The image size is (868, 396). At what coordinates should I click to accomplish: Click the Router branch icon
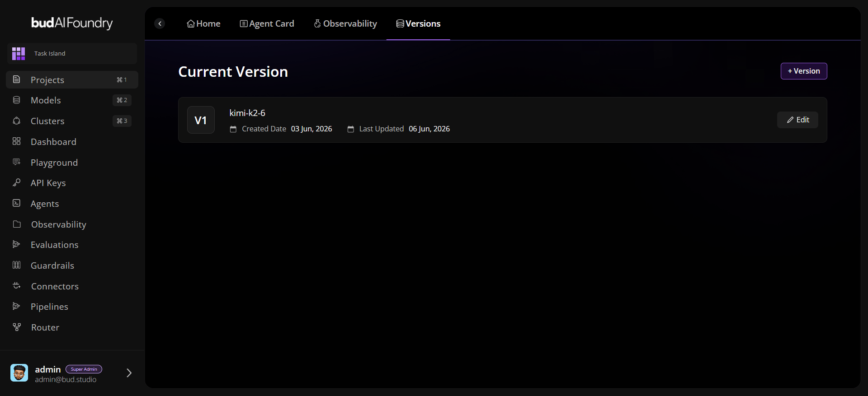(x=17, y=327)
